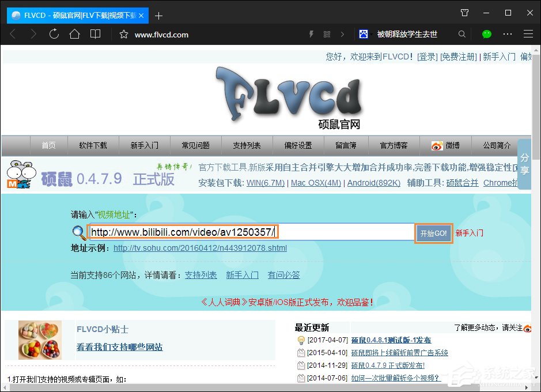Image resolution: width=541 pixels, height=392 pixels.
Task: Click the Baidu search engine icon in search box
Action: point(364,34)
